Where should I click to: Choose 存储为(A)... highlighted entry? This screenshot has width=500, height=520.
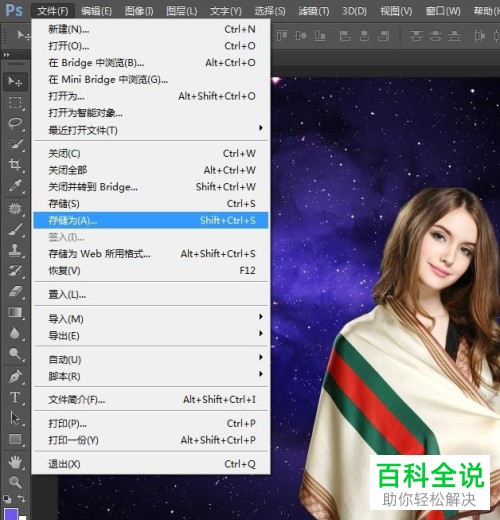[151, 220]
